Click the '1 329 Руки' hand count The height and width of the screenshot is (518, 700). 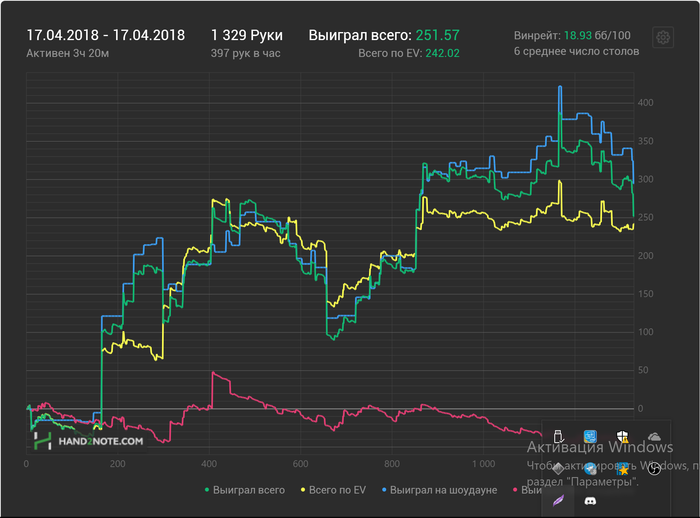[x=247, y=35]
